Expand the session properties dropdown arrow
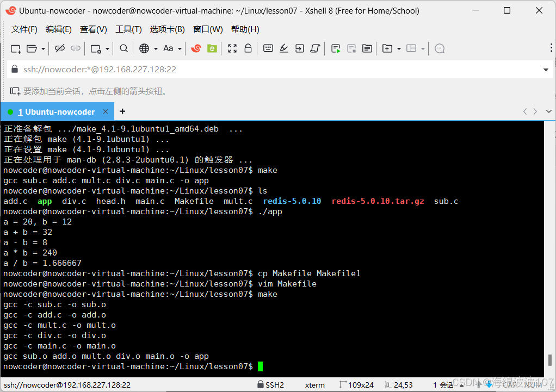Image resolution: width=556 pixels, height=392 pixels. pyautogui.click(x=107, y=49)
